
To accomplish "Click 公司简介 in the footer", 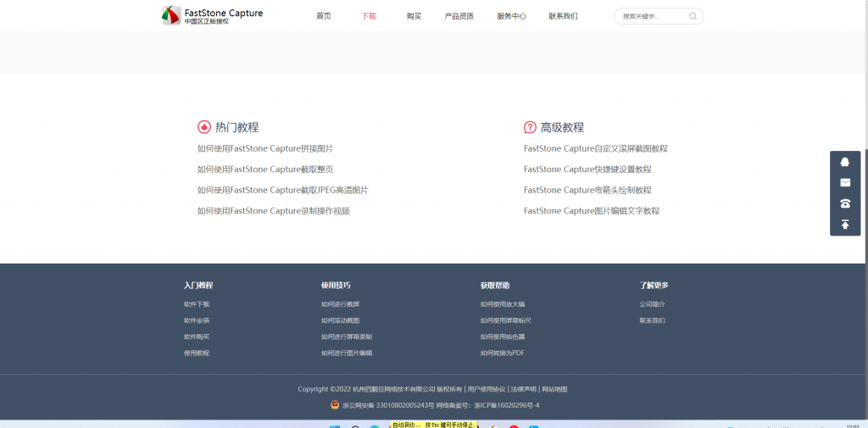I will [x=652, y=304].
